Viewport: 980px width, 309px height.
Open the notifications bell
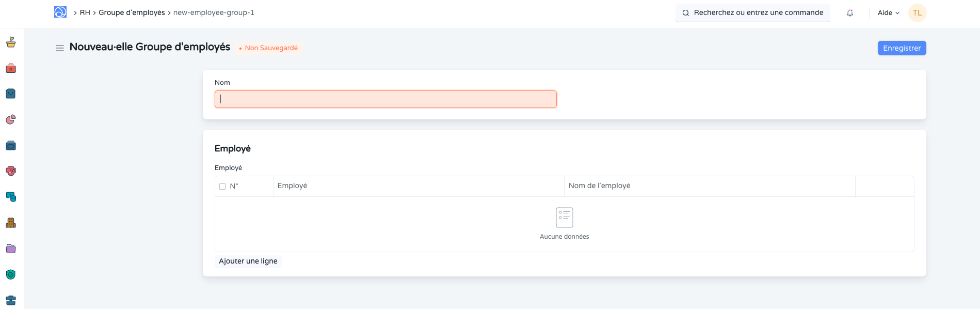click(850, 13)
